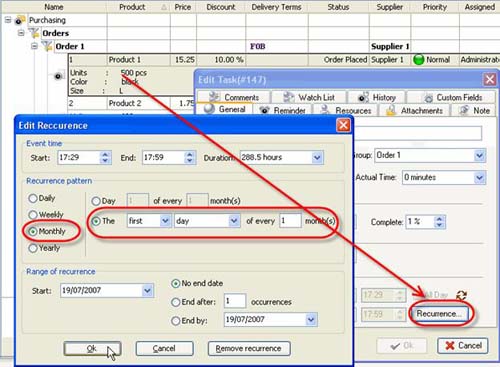
Task: Select the General tab
Action: pos(224,109)
